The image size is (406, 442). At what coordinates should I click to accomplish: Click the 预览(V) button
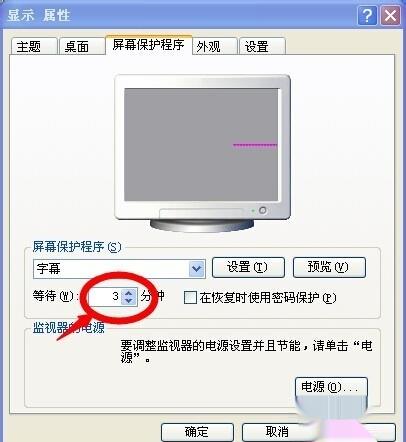click(x=329, y=267)
